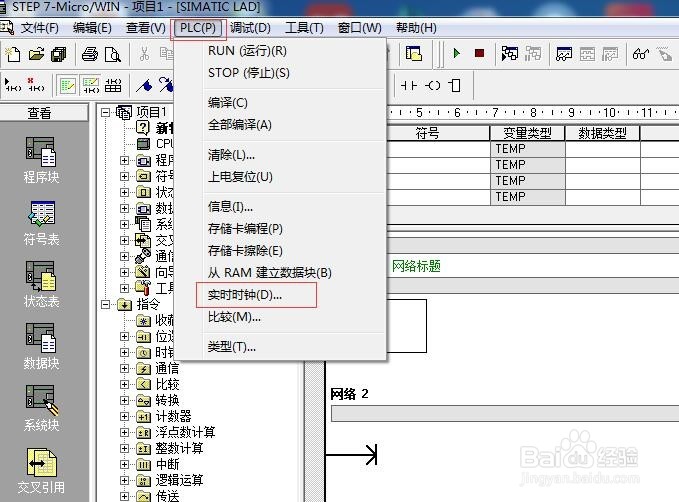Click the 网络 2 comment bar

click(505, 413)
